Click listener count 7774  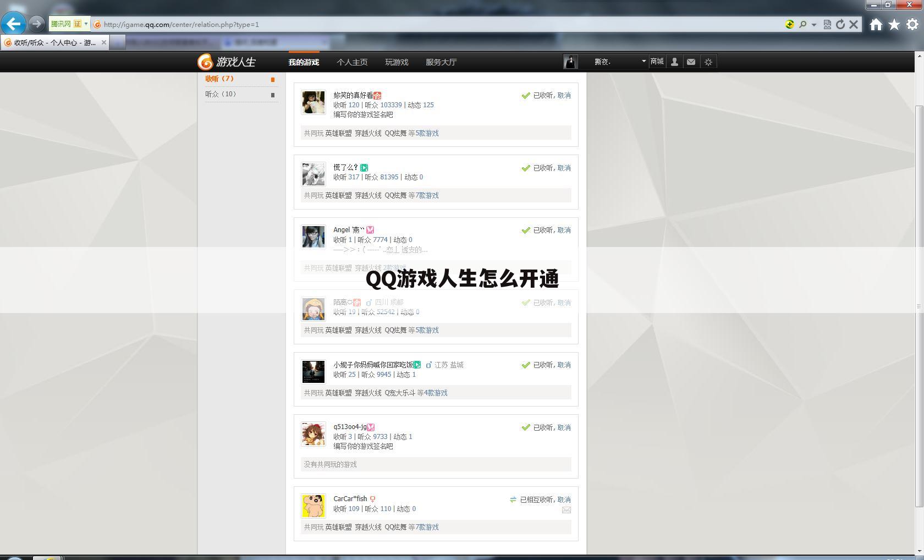tap(380, 240)
